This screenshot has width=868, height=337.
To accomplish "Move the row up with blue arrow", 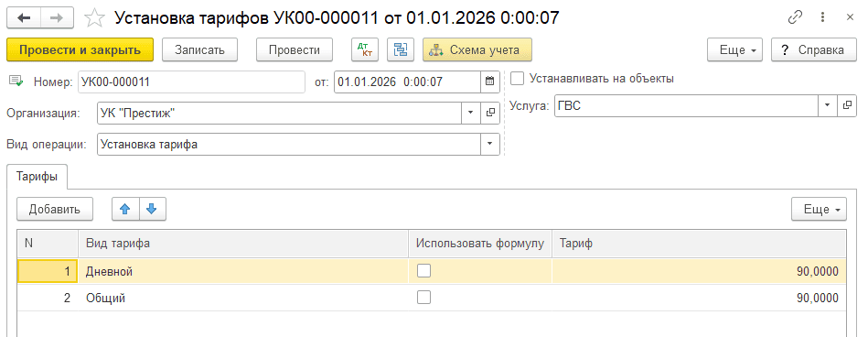I will click(x=125, y=209).
